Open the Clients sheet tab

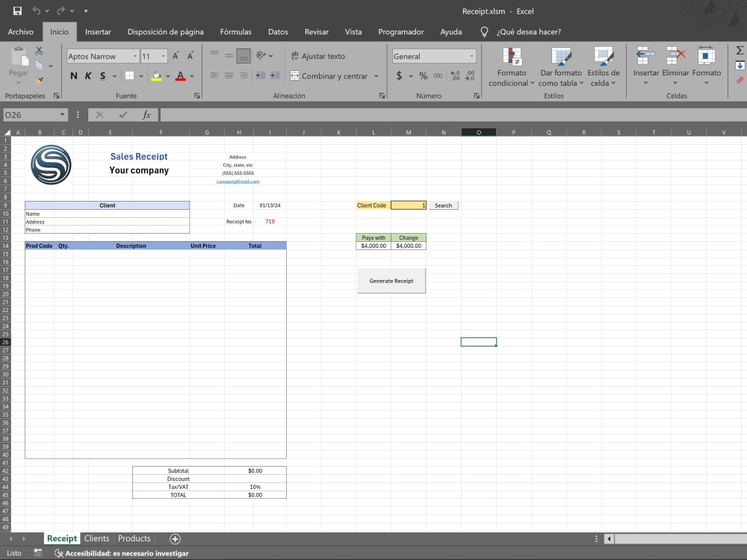click(96, 538)
